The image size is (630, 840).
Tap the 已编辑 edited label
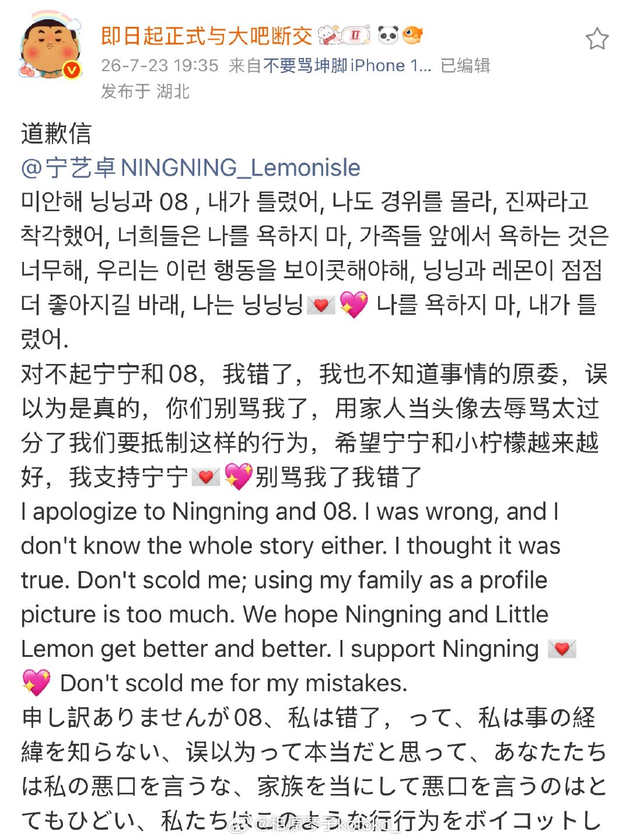pyautogui.click(x=466, y=65)
